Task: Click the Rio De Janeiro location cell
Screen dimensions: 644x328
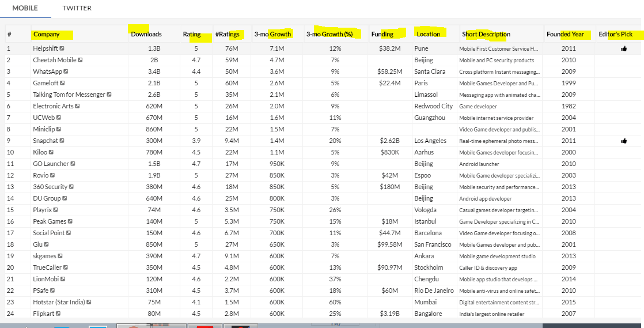Action: pyautogui.click(x=434, y=290)
